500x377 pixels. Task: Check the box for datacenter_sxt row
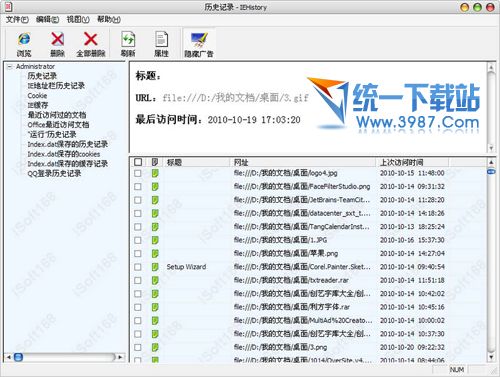(x=138, y=213)
